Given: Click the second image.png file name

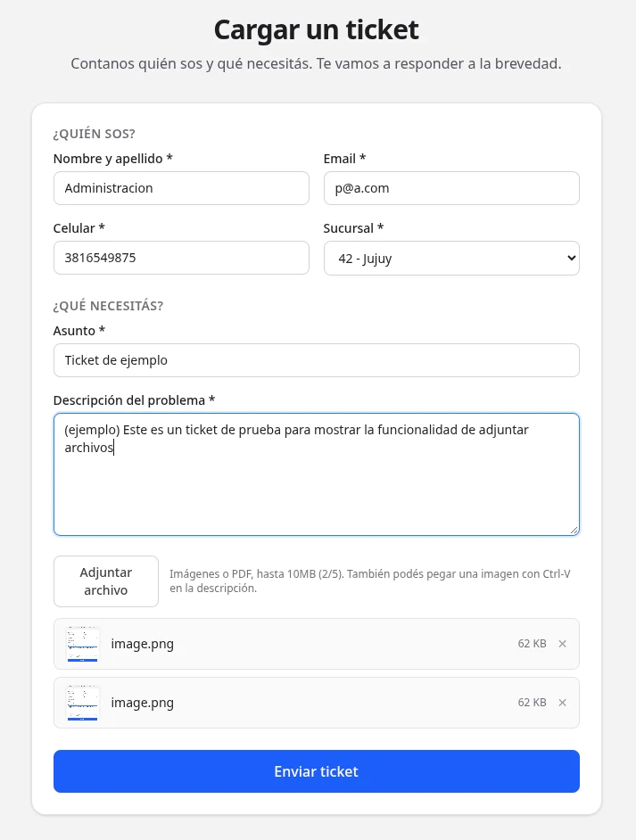Looking at the screenshot, I should tap(142, 703).
